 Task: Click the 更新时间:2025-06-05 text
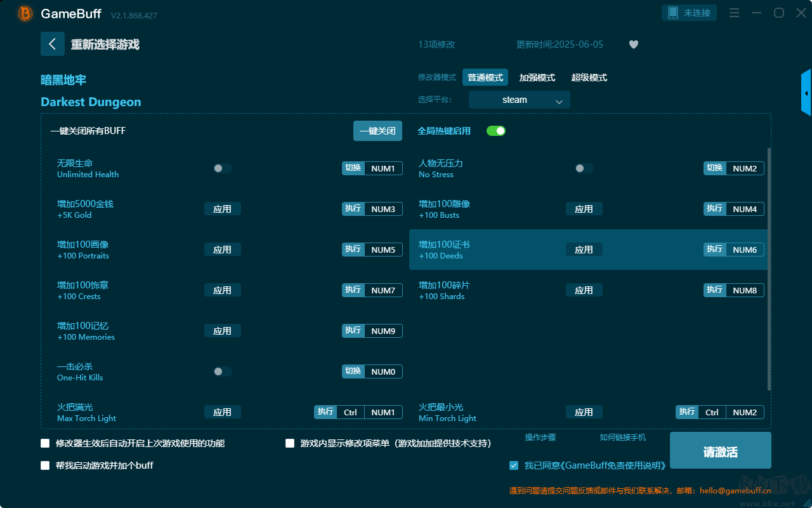[560, 44]
